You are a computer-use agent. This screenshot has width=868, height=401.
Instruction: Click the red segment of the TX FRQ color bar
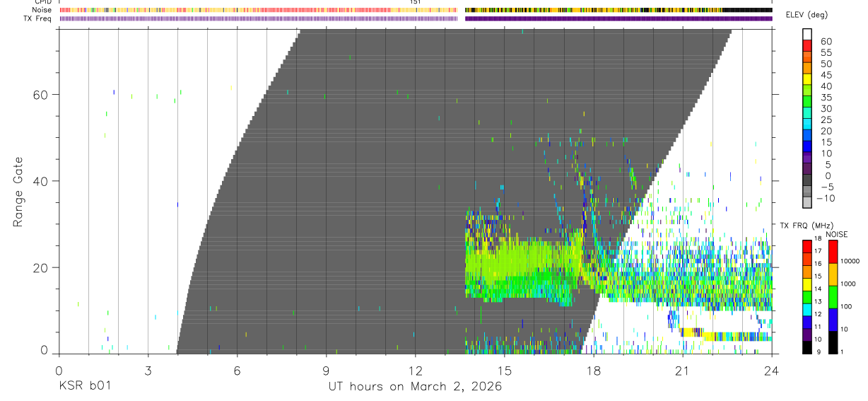click(x=807, y=246)
